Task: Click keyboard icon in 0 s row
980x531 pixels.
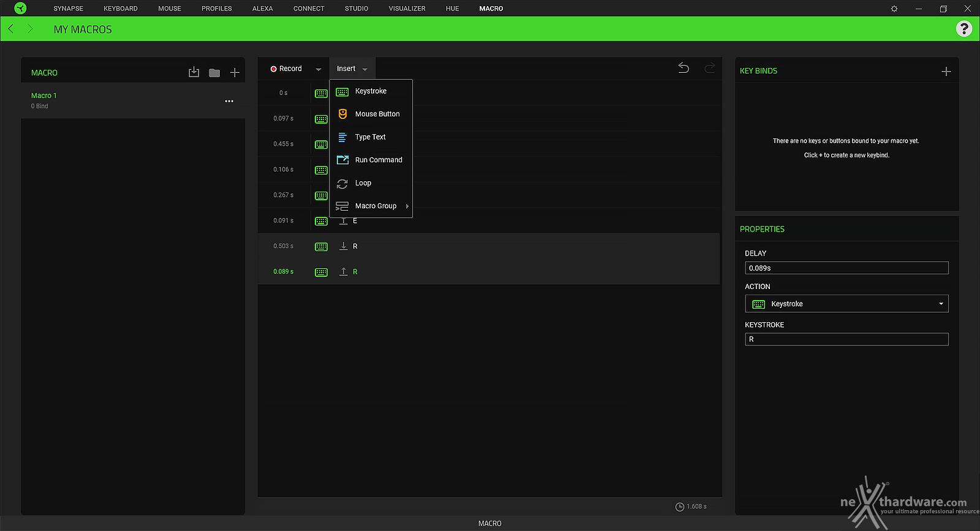Action: point(321,94)
